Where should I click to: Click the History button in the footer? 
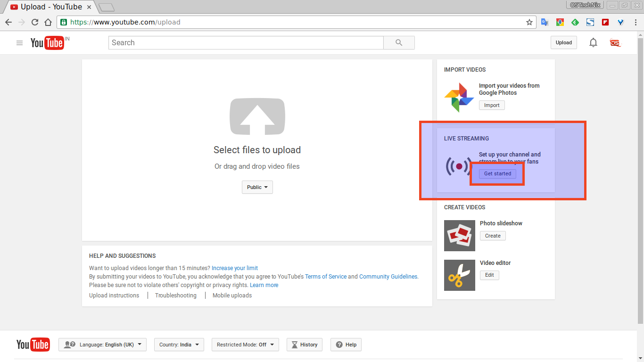pyautogui.click(x=305, y=345)
